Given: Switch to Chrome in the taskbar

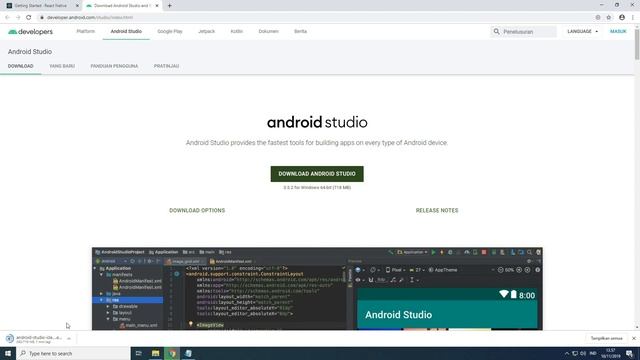Looking at the screenshot, I should [x=172, y=353].
